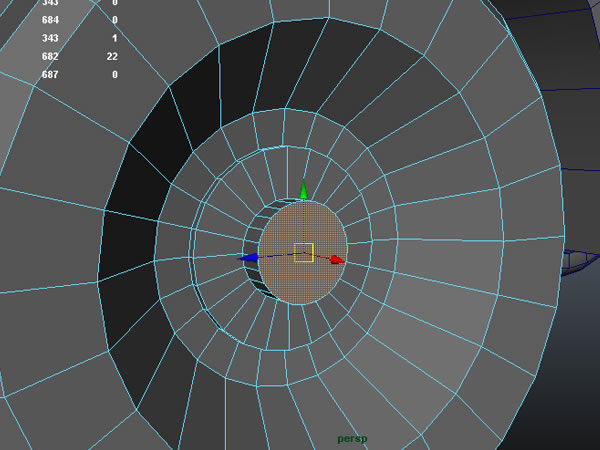Click the heads-up count '684'

(50, 20)
